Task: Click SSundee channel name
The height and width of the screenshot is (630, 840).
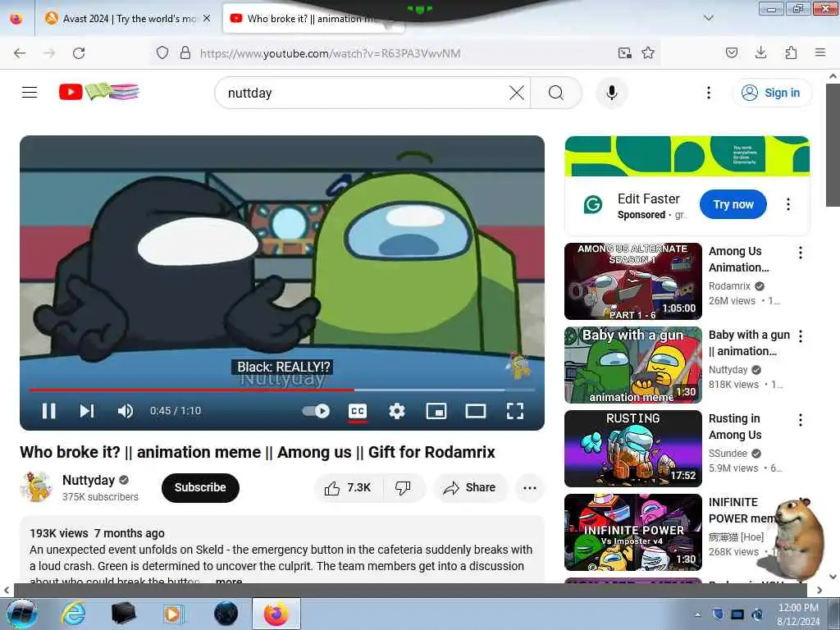Action: (728, 453)
